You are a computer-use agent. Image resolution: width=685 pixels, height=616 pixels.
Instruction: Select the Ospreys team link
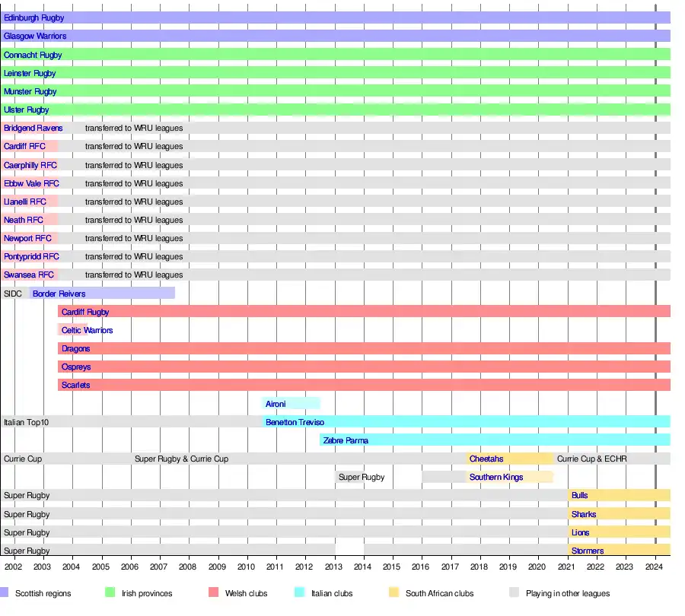click(75, 367)
